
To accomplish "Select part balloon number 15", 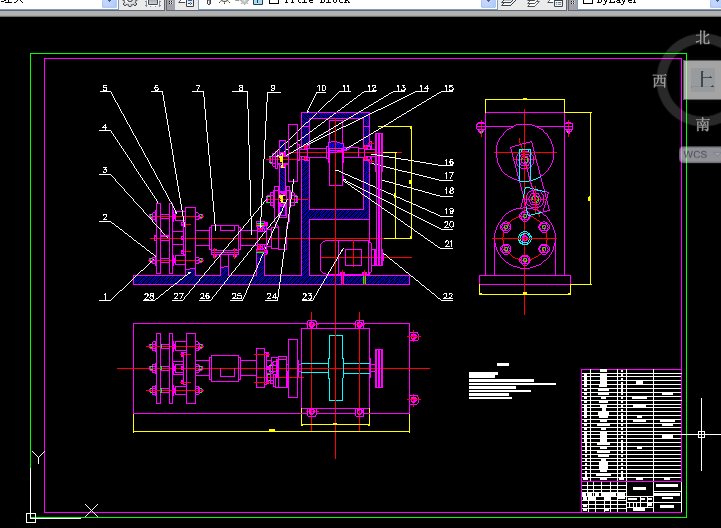I will click(448, 89).
